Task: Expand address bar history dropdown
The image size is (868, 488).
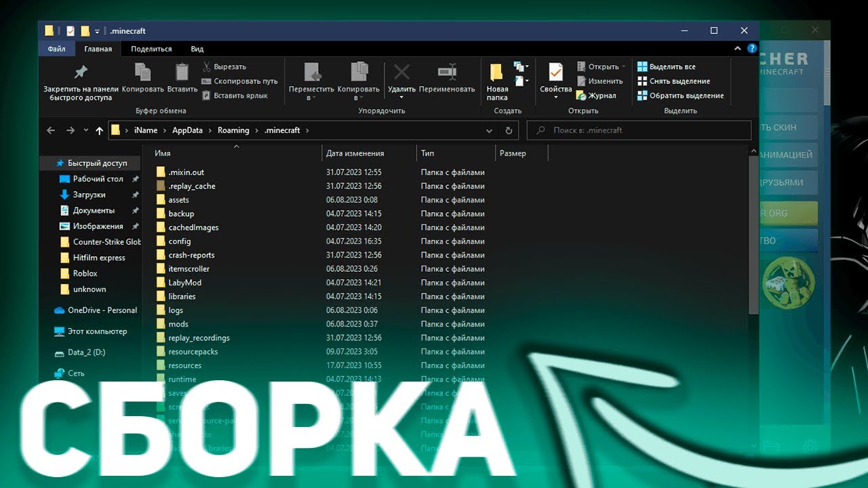Action: pos(490,130)
